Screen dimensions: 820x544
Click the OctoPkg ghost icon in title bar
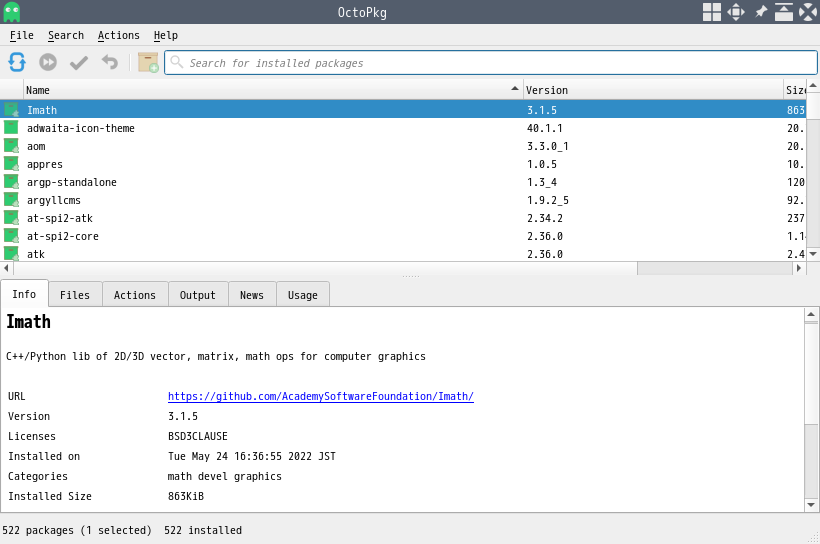coord(12,12)
